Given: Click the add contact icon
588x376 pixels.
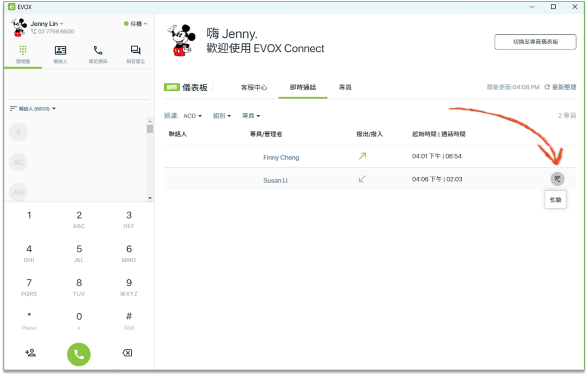Looking at the screenshot, I should [30, 353].
